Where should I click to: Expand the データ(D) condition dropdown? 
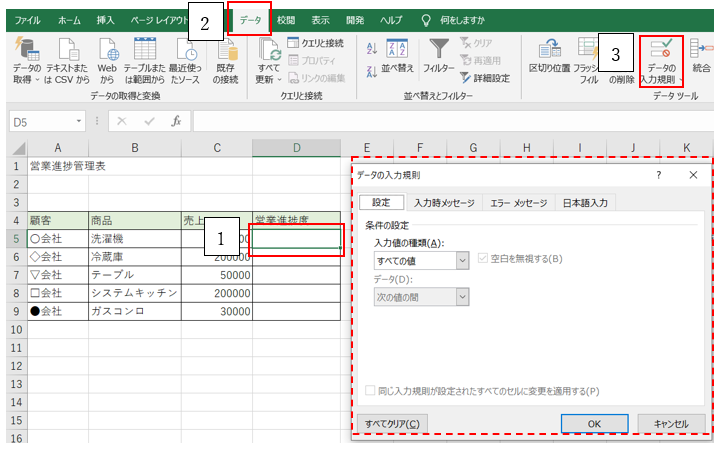(462, 296)
